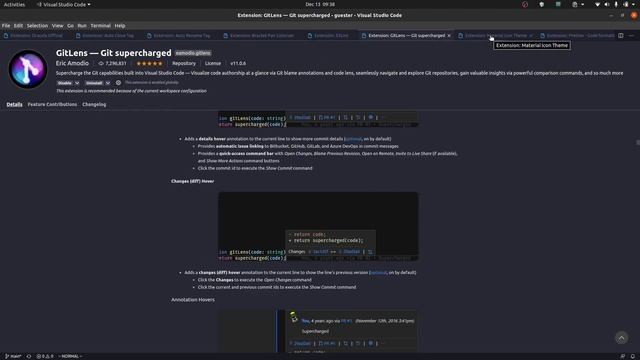The height and width of the screenshot is (360, 640).
Task: Open the Run menu
Action: click(82, 25)
